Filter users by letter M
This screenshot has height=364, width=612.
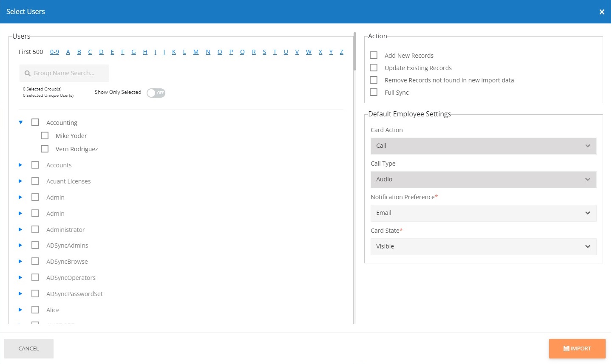[x=196, y=52]
